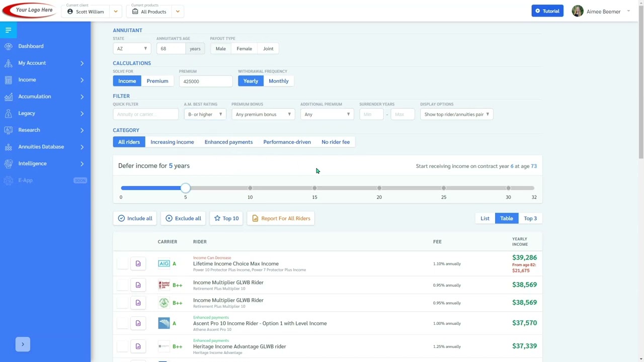Viewport: 644px width, 362px height.
Task: Click the Annuitant's Age field
Action: click(x=171, y=49)
